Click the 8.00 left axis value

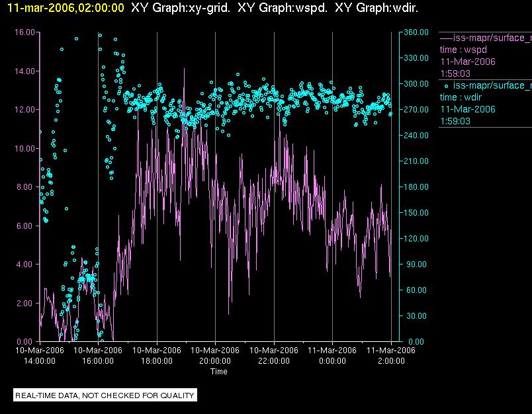pyautogui.click(x=26, y=187)
